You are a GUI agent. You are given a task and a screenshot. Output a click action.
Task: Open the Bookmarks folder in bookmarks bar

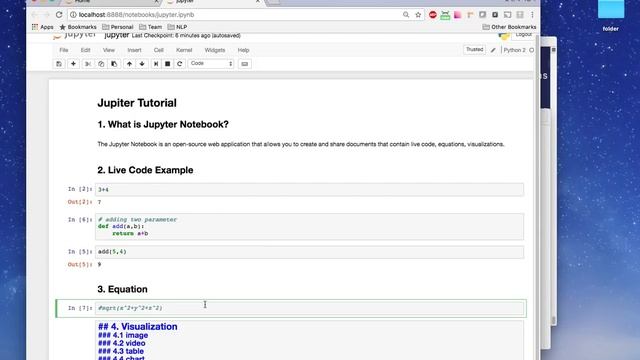pos(78,27)
